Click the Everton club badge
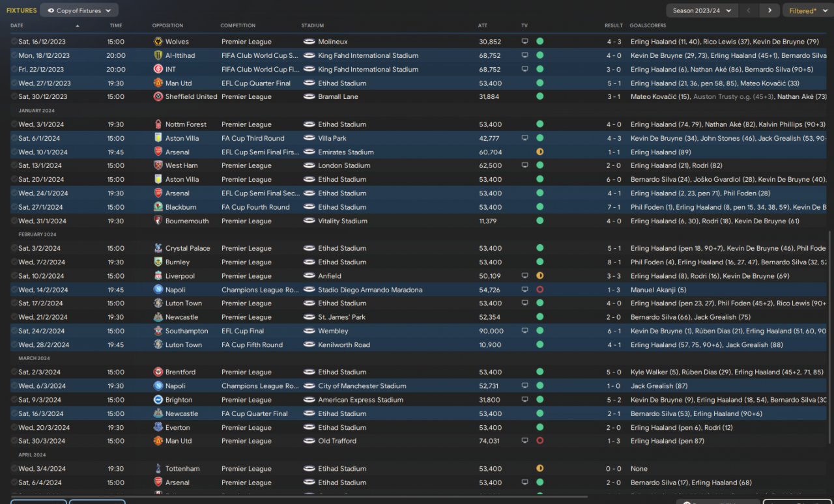The image size is (834, 504). click(158, 428)
